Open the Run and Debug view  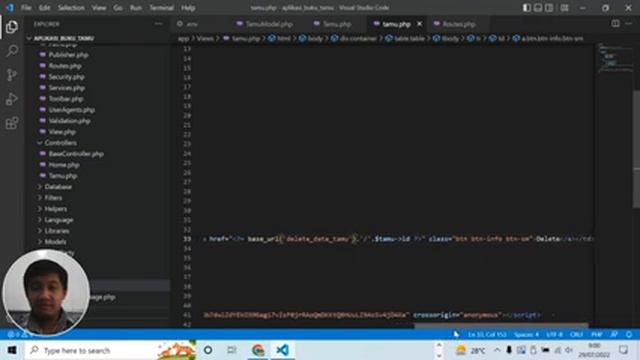(x=12, y=99)
